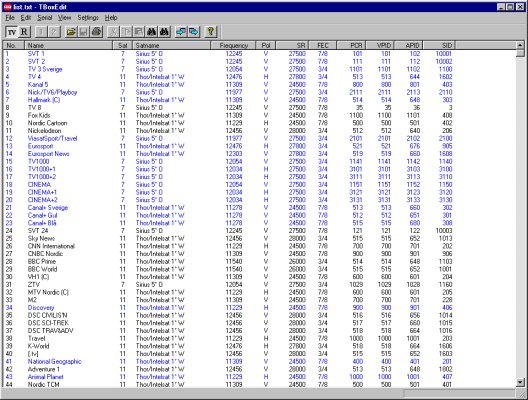Click the left-arrow serial transfer icon
This screenshot has width=528, height=400.
181,32
